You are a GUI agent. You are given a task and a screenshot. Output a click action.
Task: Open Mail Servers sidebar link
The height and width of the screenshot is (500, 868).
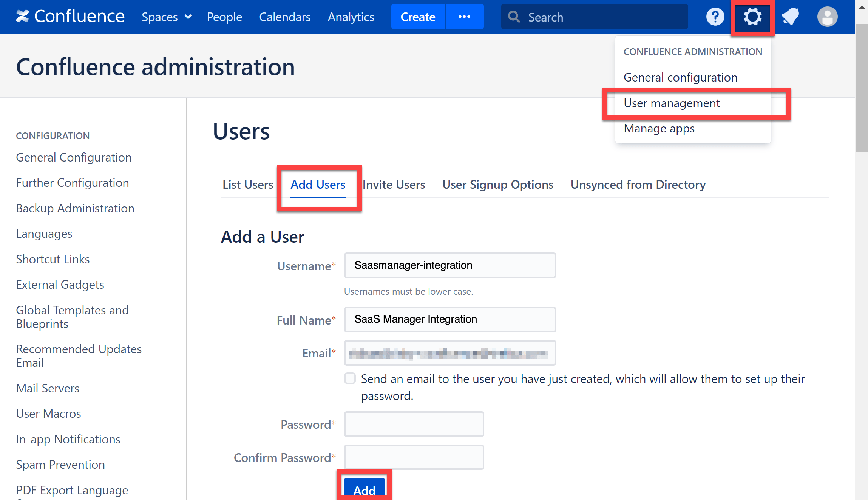[x=48, y=388]
